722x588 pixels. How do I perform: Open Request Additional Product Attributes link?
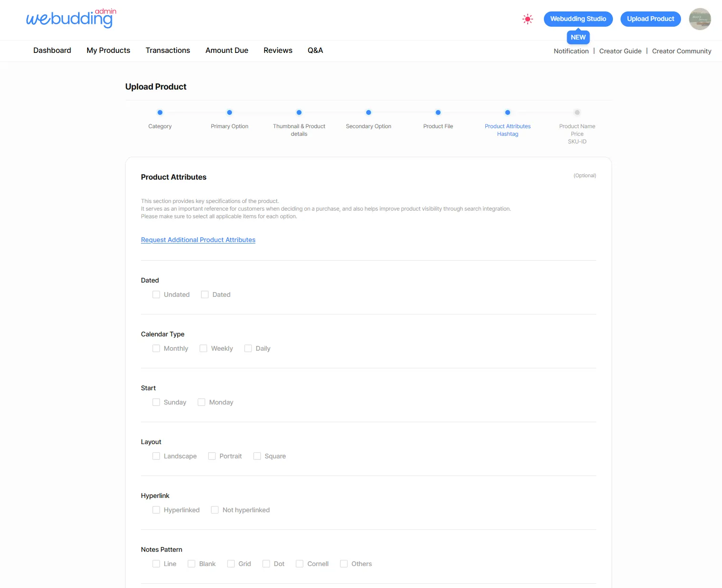point(198,240)
